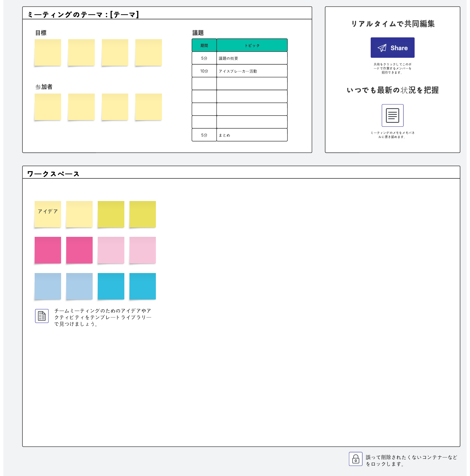Select the アイデア sticky note
Image resolution: width=470 pixels, height=476 pixels.
click(x=48, y=214)
